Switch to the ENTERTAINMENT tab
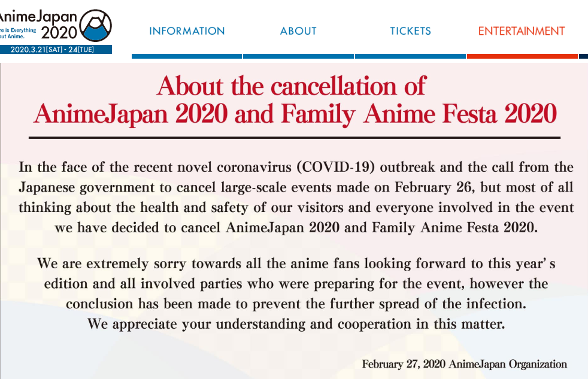Image resolution: width=588 pixels, height=379 pixels. (522, 31)
